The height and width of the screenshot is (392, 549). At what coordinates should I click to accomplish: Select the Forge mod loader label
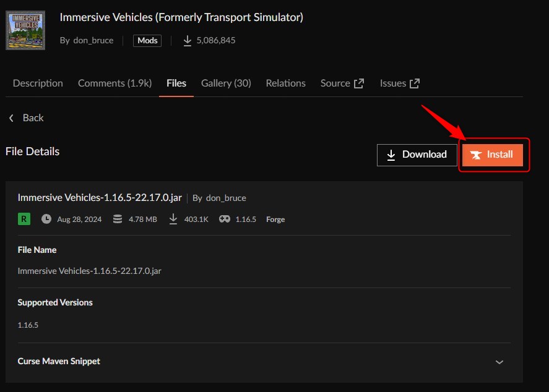click(x=275, y=219)
